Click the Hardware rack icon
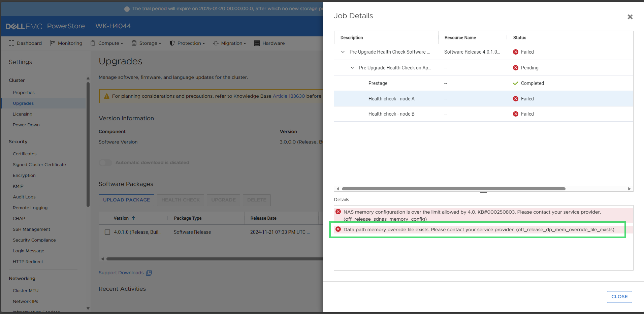The width and height of the screenshot is (644, 314). pos(257,43)
